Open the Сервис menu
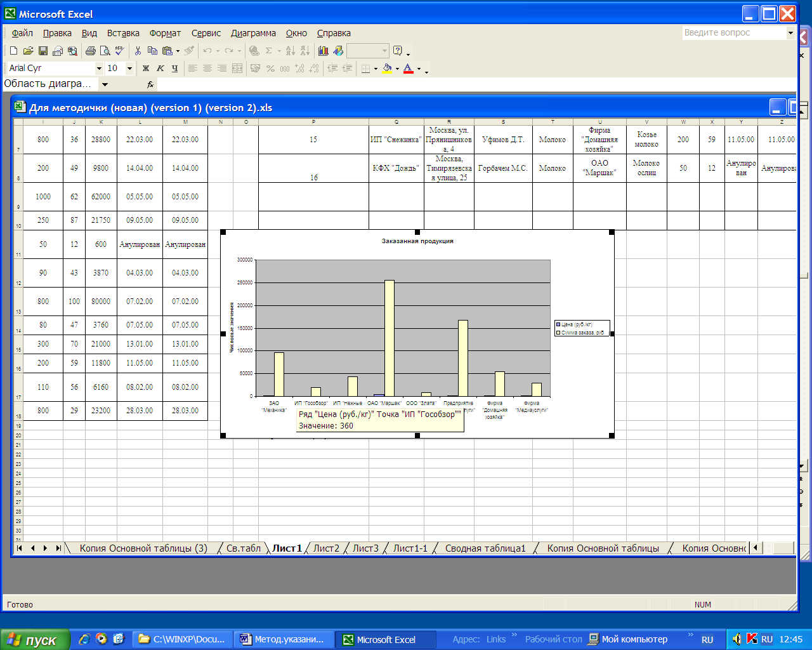812x650 pixels. tap(206, 33)
